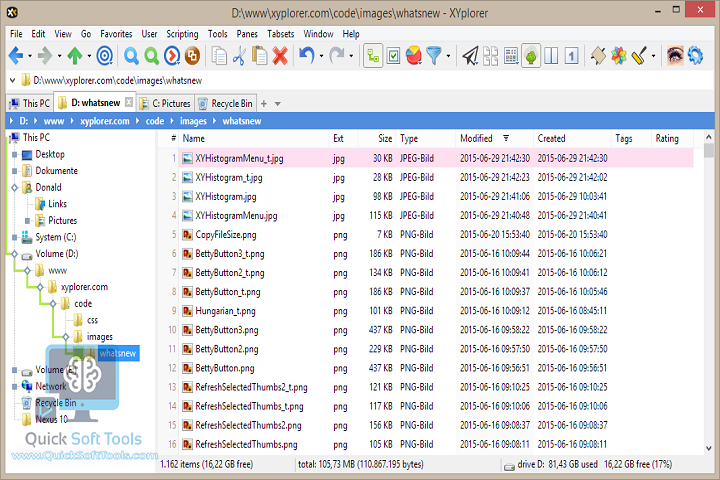Image resolution: width=720 pixels, height=480 pixels.
Task: Toggle Selection Checkboxes toolbar button
Action: click(x=394, y=56)
